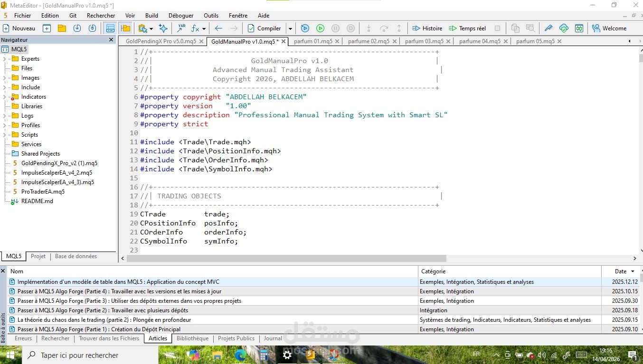
Task: Open the Compiler dropdown arrow
Action: (290, 28)
